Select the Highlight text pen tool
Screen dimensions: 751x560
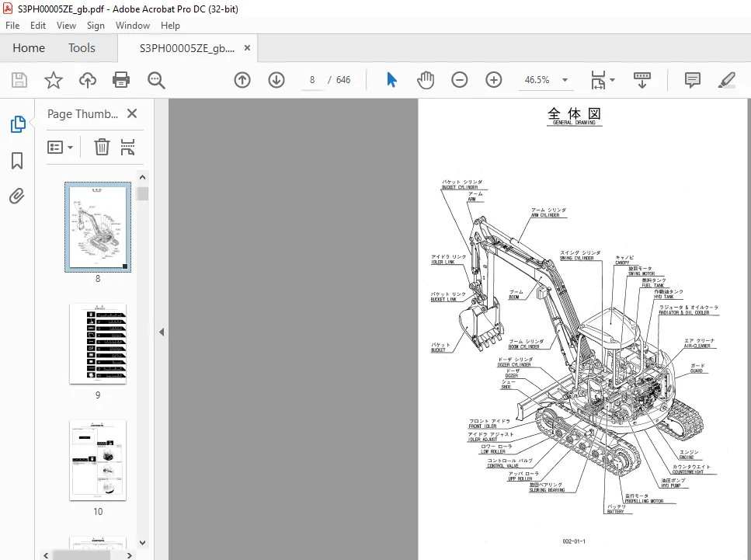[x=727, y=80]
